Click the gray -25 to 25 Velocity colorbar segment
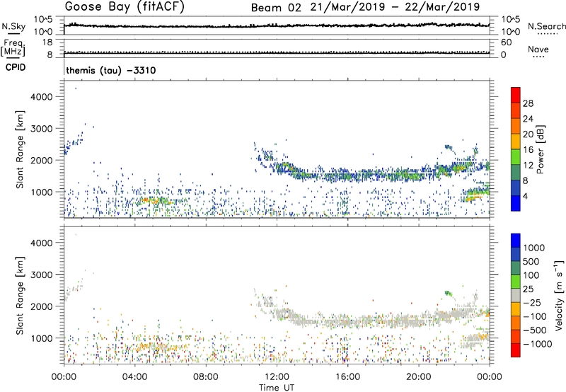This screenshot has height=392, width=566. pyautogui.click(x=516, y=295)
